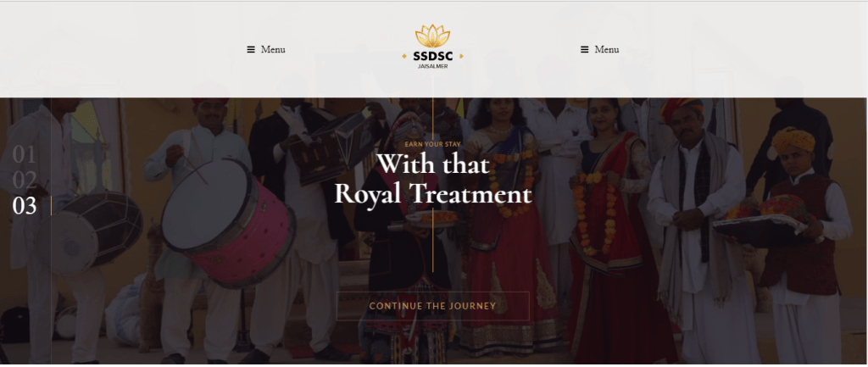Click the JAISALMER text under the logo
This screenshot has height=367, width=868.
tap(433, 67)
